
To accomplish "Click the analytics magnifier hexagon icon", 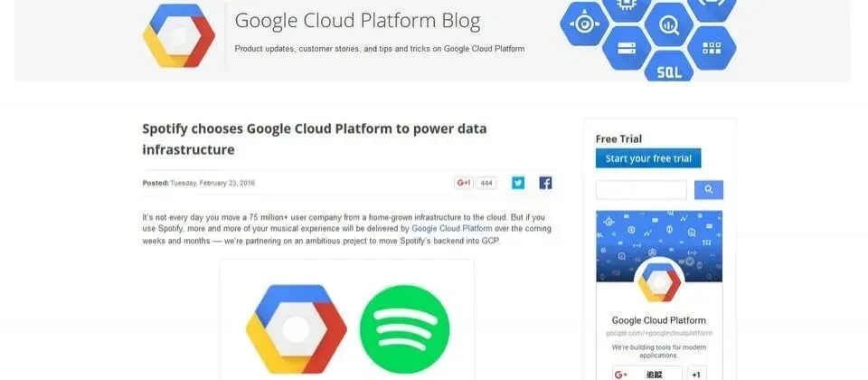I will 669,24.
